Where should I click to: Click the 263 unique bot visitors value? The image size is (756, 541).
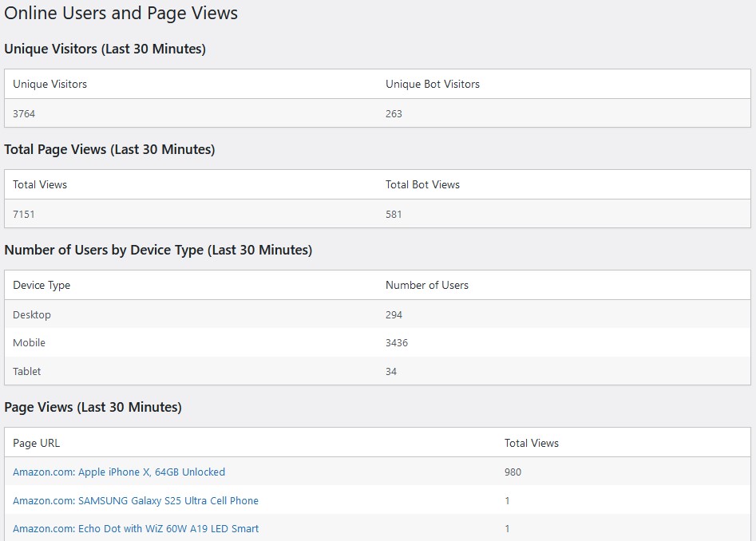394,113
